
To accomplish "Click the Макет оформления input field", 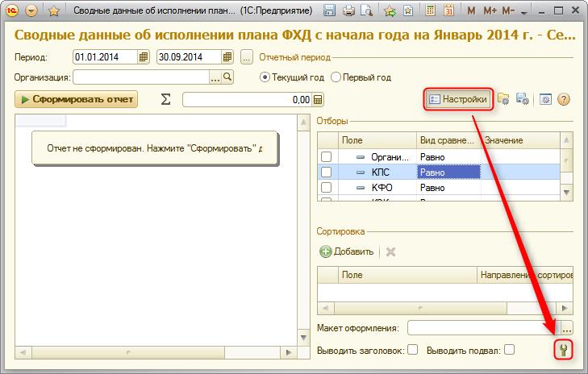I will click(484, 328).
